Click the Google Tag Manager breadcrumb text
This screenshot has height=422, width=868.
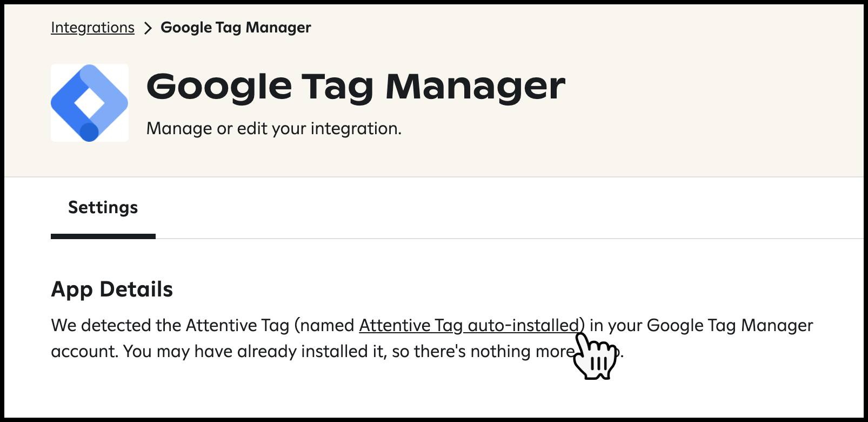point(236,28)
